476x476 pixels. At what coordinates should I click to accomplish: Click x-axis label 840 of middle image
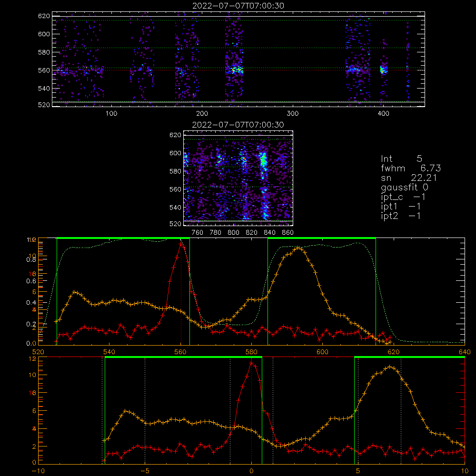[x=269, y=233]
